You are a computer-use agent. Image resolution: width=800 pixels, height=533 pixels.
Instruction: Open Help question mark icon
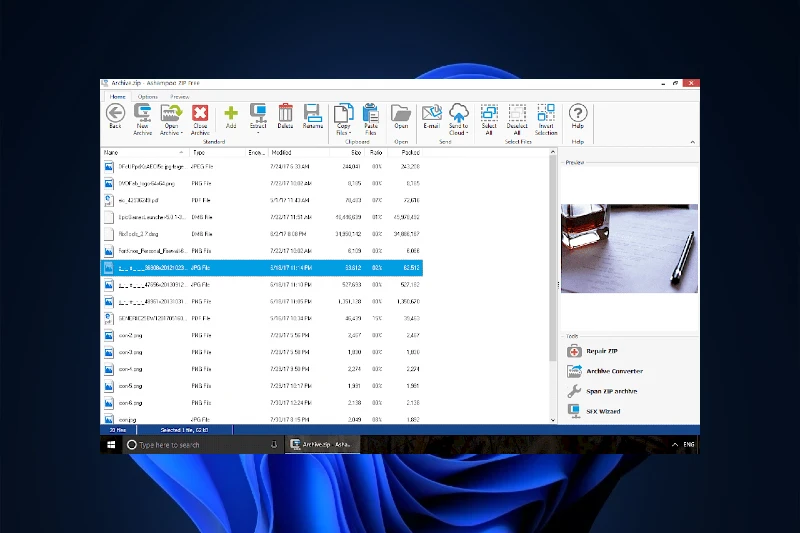click(578, 117)
